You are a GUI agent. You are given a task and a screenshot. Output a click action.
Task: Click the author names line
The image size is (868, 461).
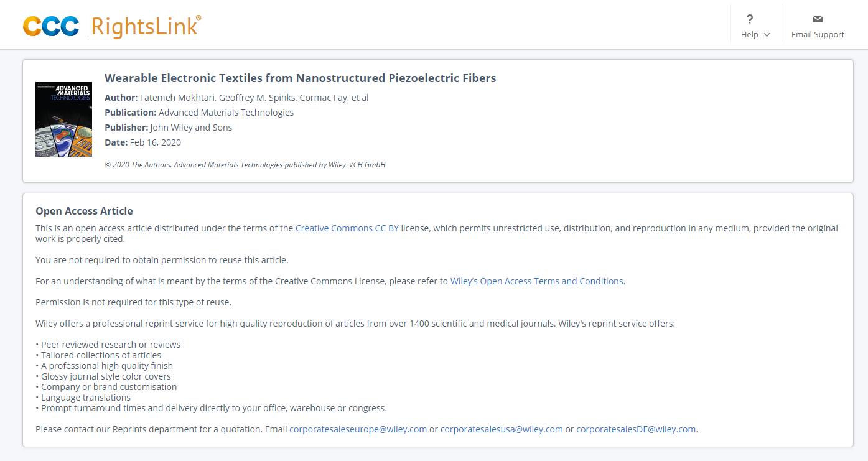click(254, 98)
